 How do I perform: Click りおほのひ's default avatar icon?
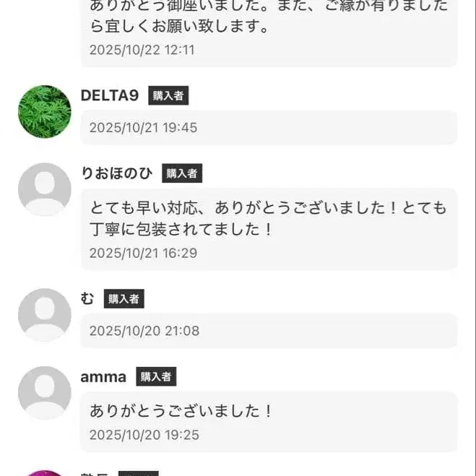click(44, 189)
